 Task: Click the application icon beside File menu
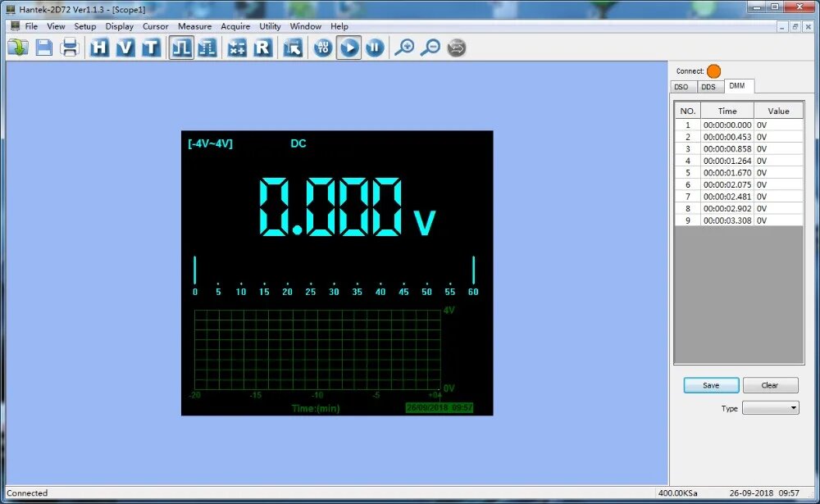pyautogui.click(x=15, y=25)
